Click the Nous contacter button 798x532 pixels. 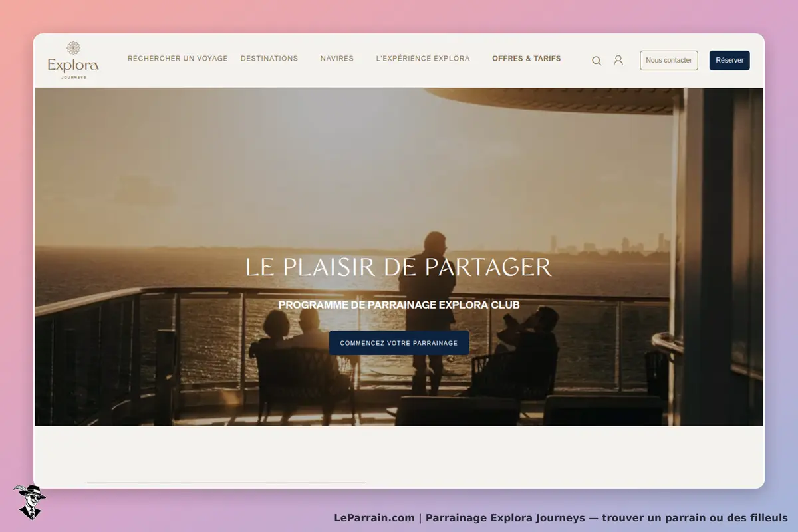(669, 61)
